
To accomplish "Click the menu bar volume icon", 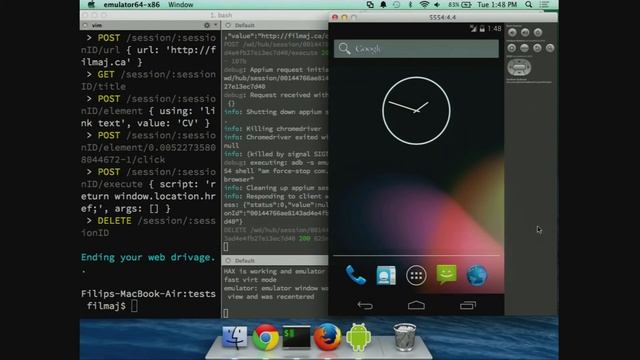I will click(x=437, y=4).
